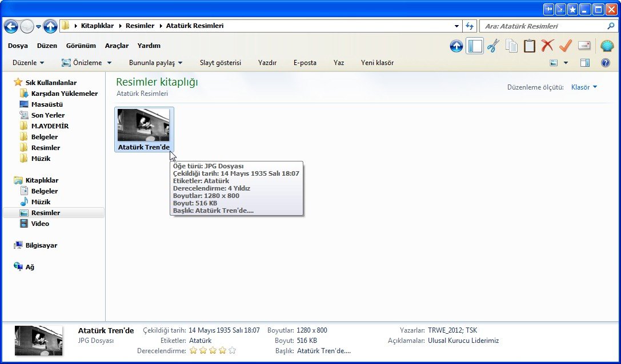Open the Düzenleme ölçütü Klasör dropdown
The height and width of the screenshot is (364, 621).
click(x=584, y=87)
